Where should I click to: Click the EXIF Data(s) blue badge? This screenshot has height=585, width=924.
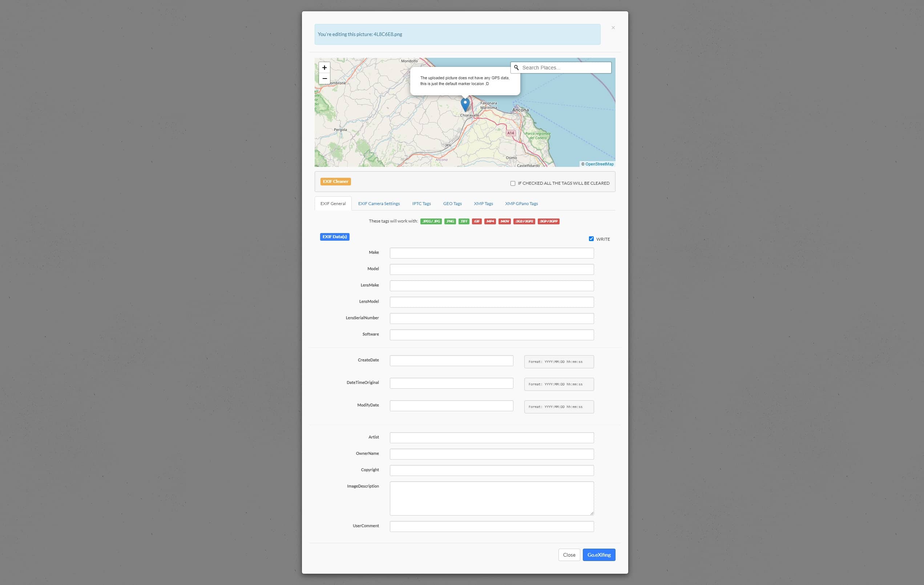coord(335,237)
